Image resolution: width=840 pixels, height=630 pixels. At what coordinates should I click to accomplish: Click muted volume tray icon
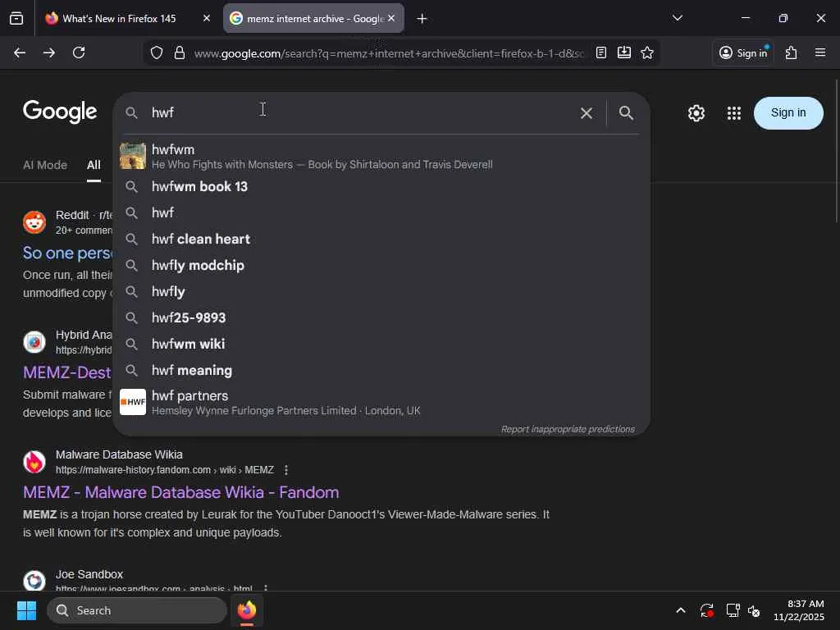coord(754,610)
